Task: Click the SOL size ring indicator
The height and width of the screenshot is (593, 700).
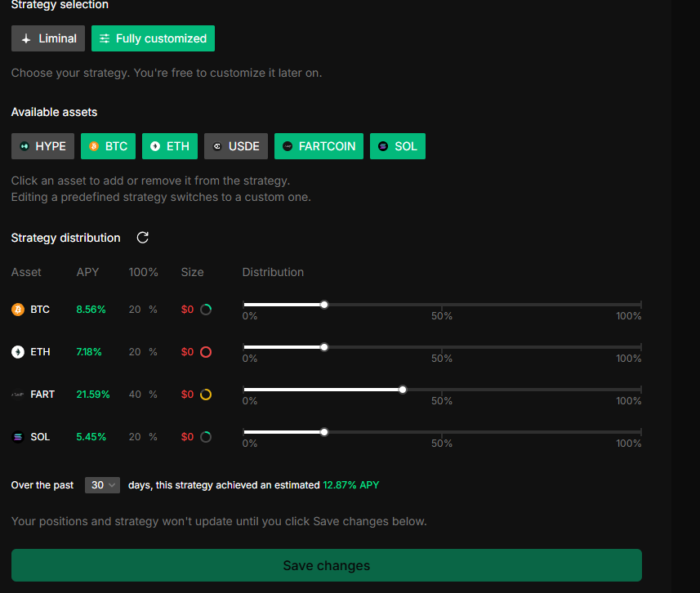Action: [x=206, y=437]
